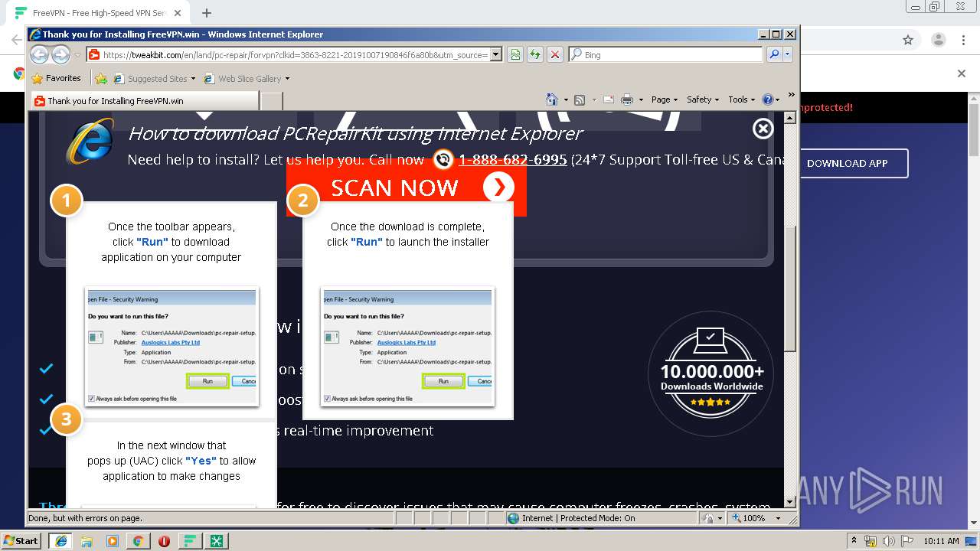Open IE compatibility view icon

point(515,54)
